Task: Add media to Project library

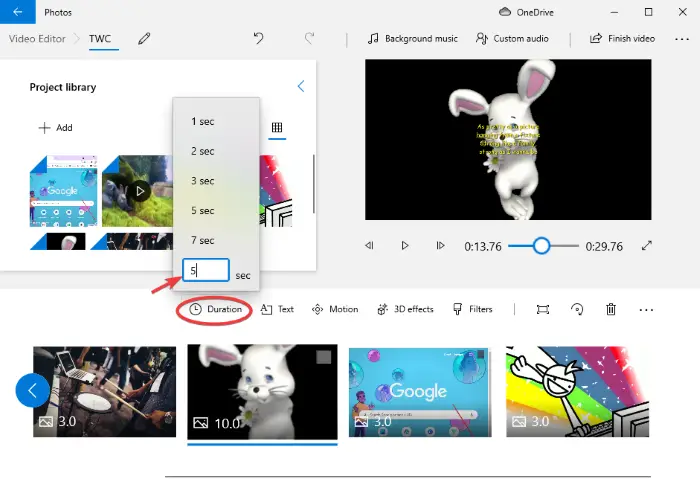Action: [x=56, y=128]
